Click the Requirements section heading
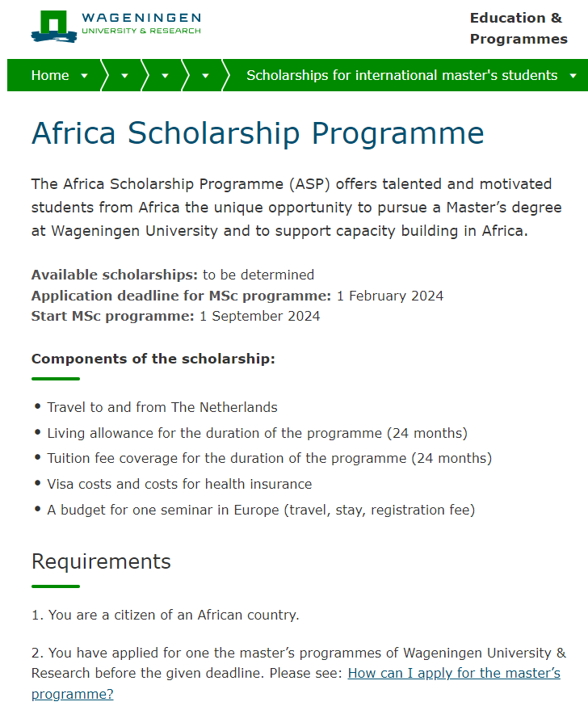Screen dimensions: 588x706 tap(101, 561)
